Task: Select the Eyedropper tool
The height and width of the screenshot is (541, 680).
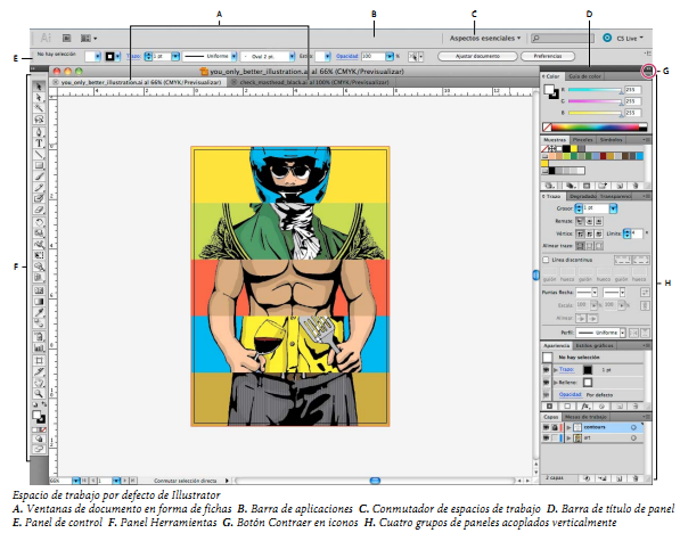Action: click(x=39, y=312)
